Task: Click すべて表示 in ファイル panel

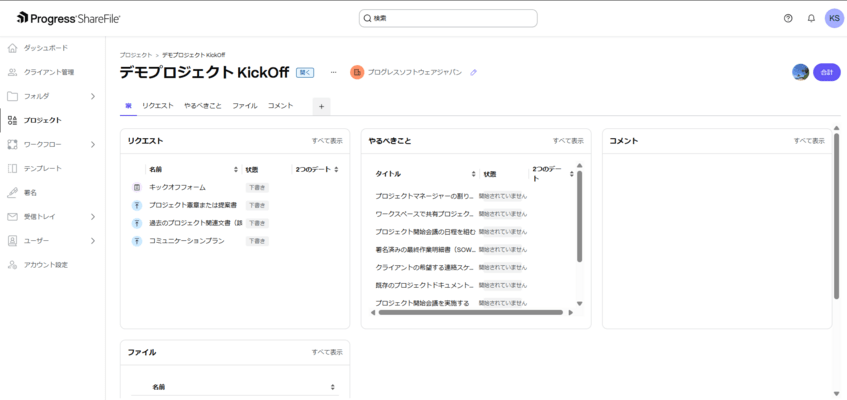Action: coord(327,352)
